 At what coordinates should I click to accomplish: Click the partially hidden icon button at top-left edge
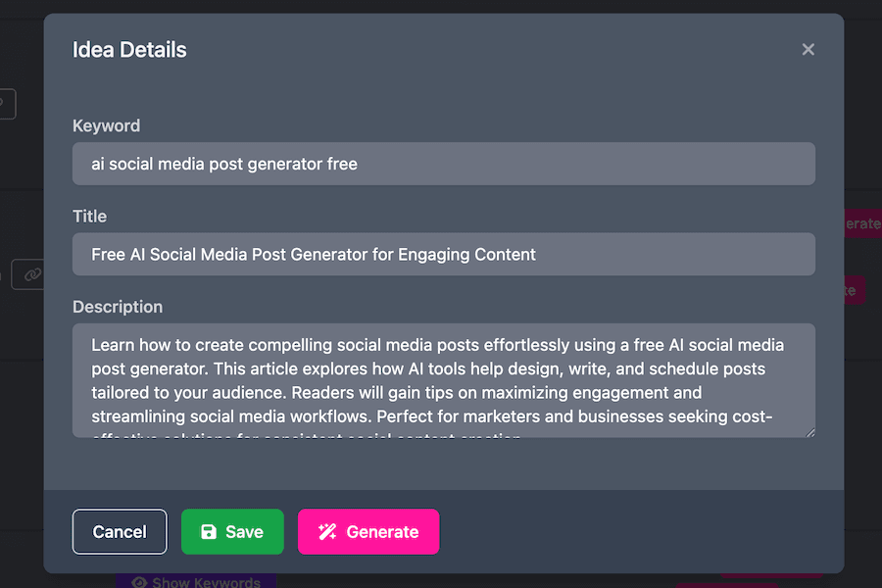click(x=6, y=103)
